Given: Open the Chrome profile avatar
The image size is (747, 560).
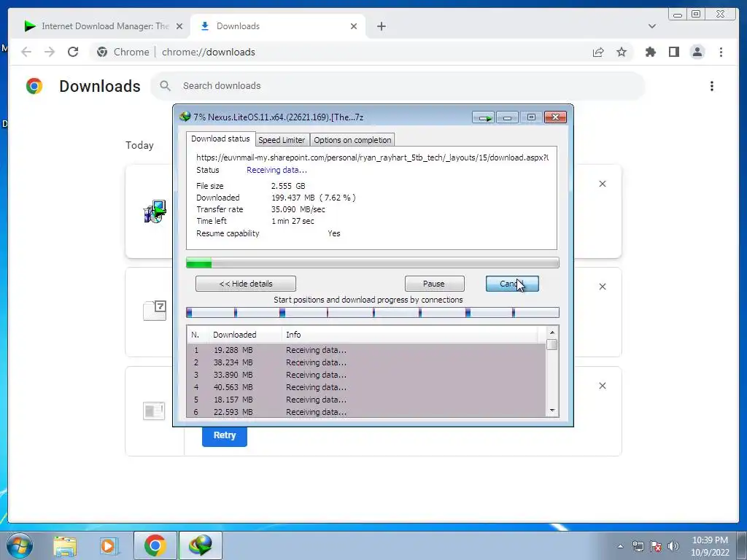Looking at the screenshot, I should (697, 52).
